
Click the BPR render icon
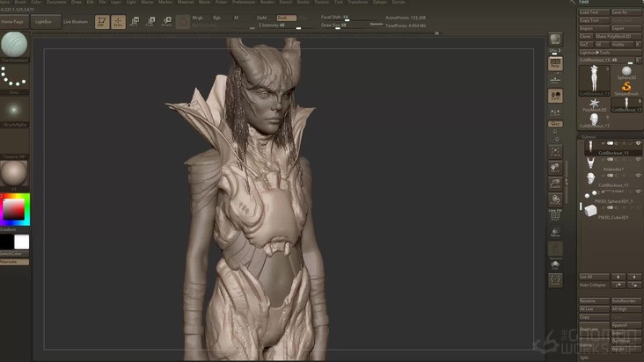pyautogui.click(x=555, y=40)
